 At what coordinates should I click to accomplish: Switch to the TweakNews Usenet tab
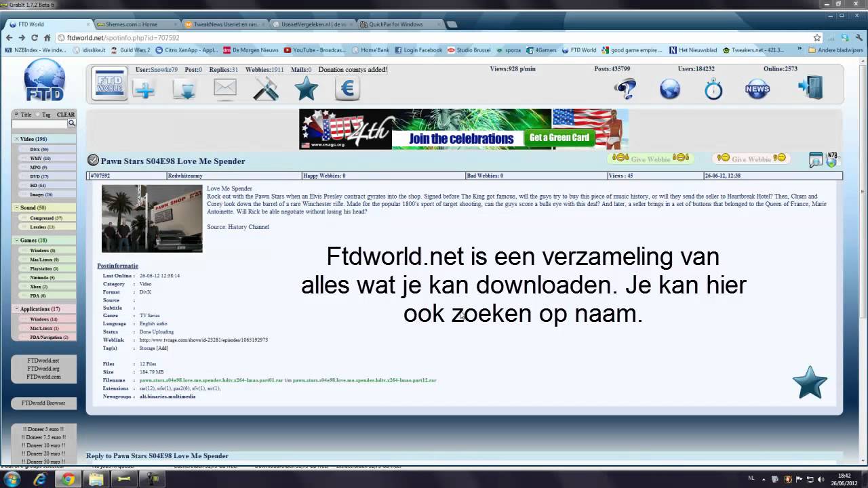point(226,24)
